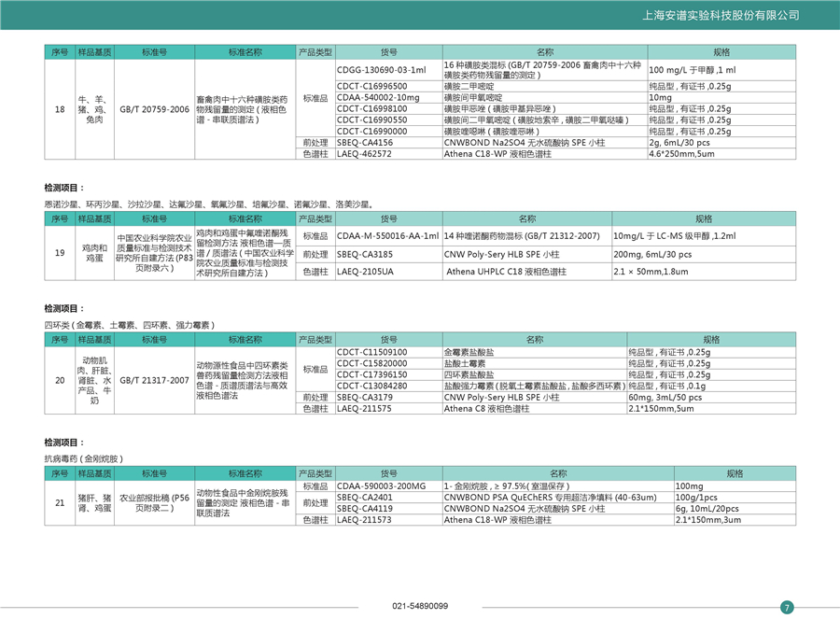Click the spec 60mg, 3mL/50 pcs
The image size is (840, 619).
(665, 397)
